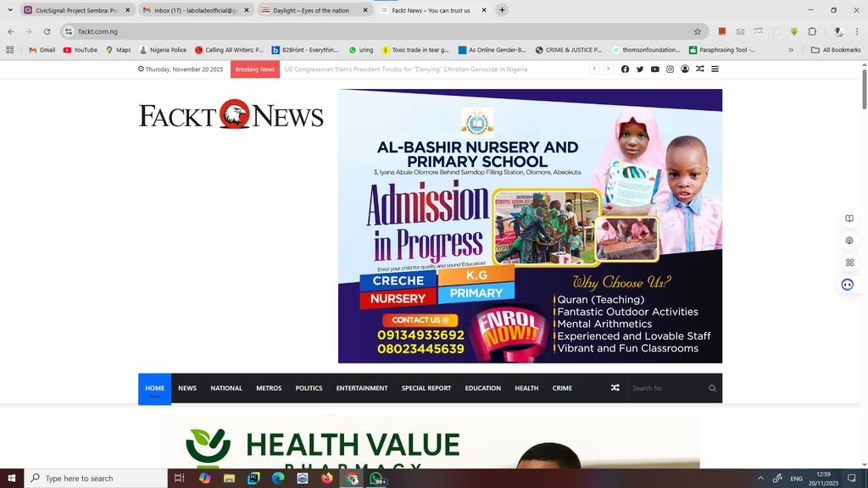Open All Bookmarks folder
The image size is (868, 488).
pyautogui.click(x=836, y=50)
